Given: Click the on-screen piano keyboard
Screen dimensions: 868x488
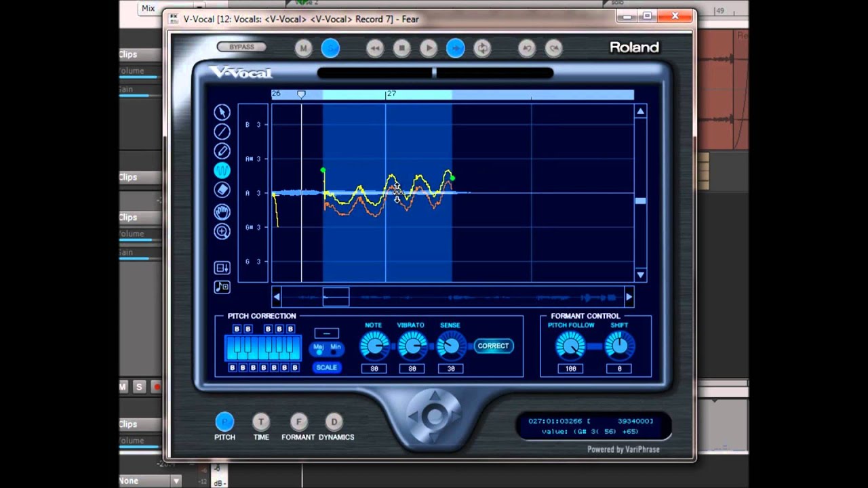Looking at the screenshot, I should pos(262,348).
